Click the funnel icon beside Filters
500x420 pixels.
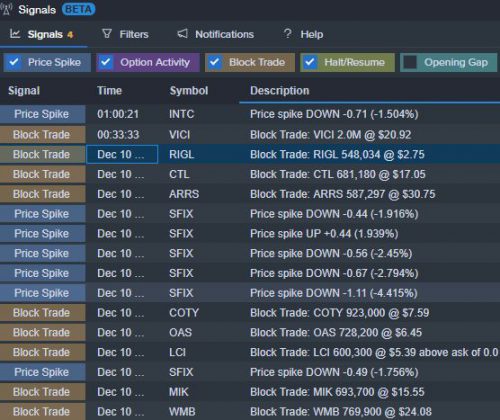coord(107,33)
